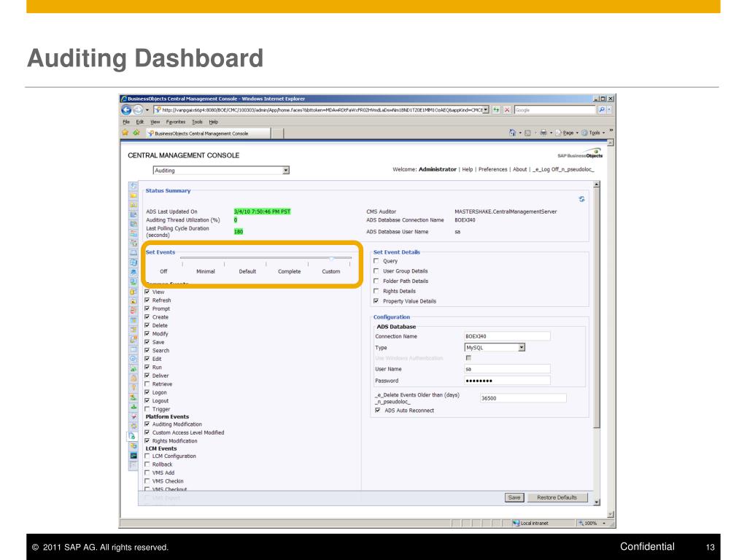Open the search provider dropdown arrow
Image resolution: width=747 pixels, height=560 pixels.
click(x=609, y=109)
